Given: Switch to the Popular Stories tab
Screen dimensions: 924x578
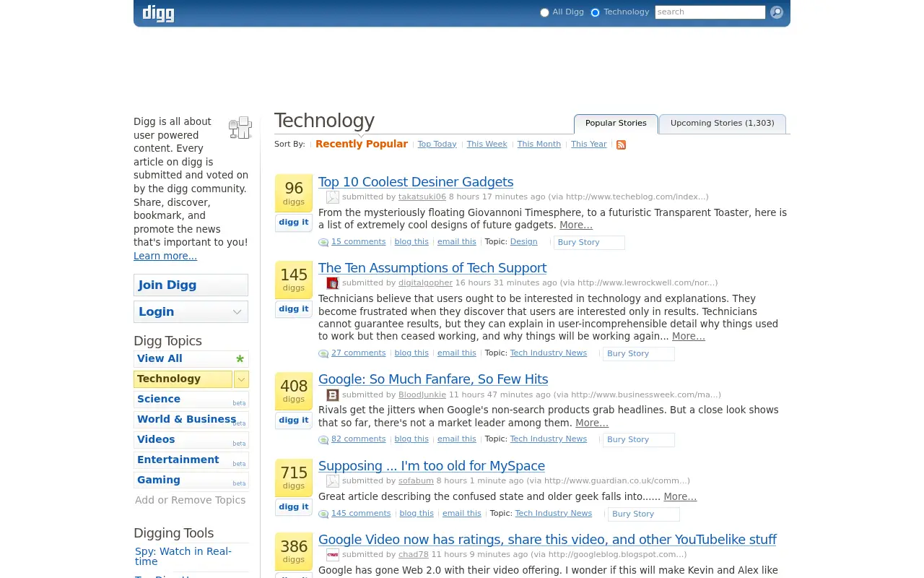Looking at the screenshot, I should 616,124.
